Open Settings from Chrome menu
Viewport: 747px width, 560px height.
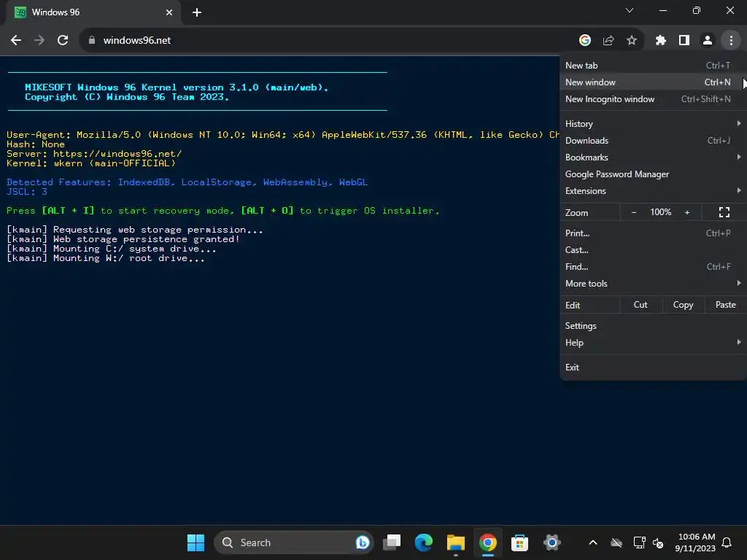pos(653,326)
